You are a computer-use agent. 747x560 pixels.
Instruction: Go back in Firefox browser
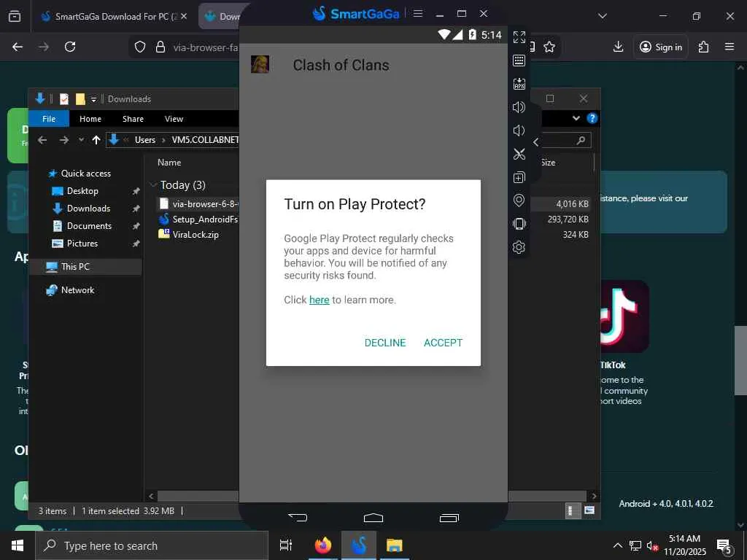(x=18, y=47)
